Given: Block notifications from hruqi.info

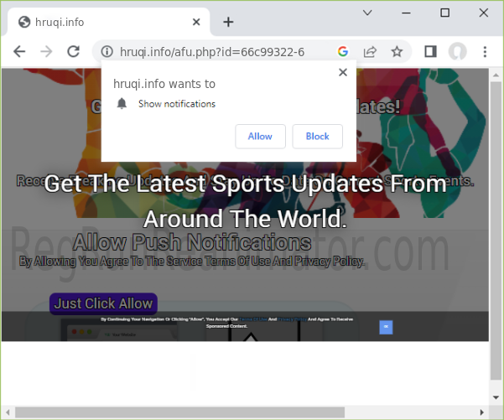Looking at the screenshot, I should pyautogui.click(x=317, y=136).
